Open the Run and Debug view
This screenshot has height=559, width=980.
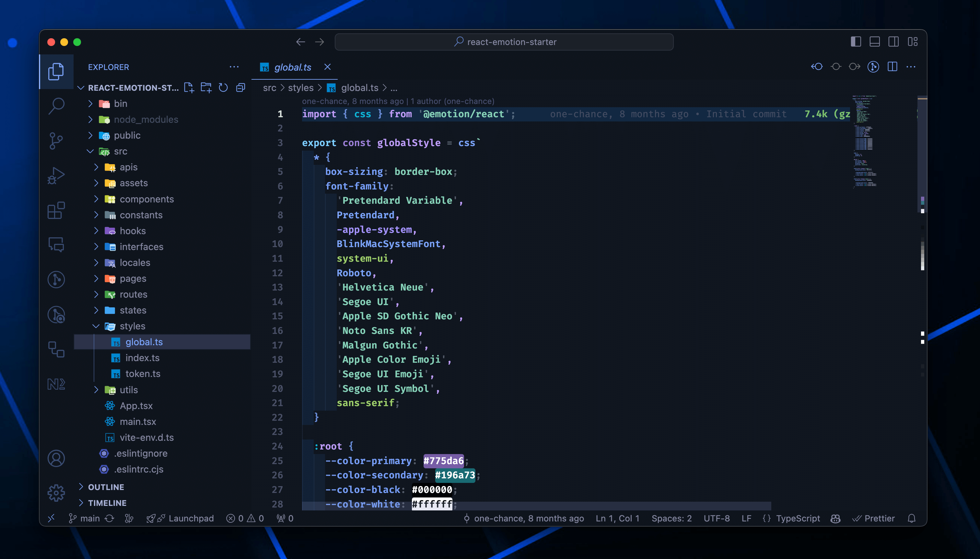(x=56, y=176)
